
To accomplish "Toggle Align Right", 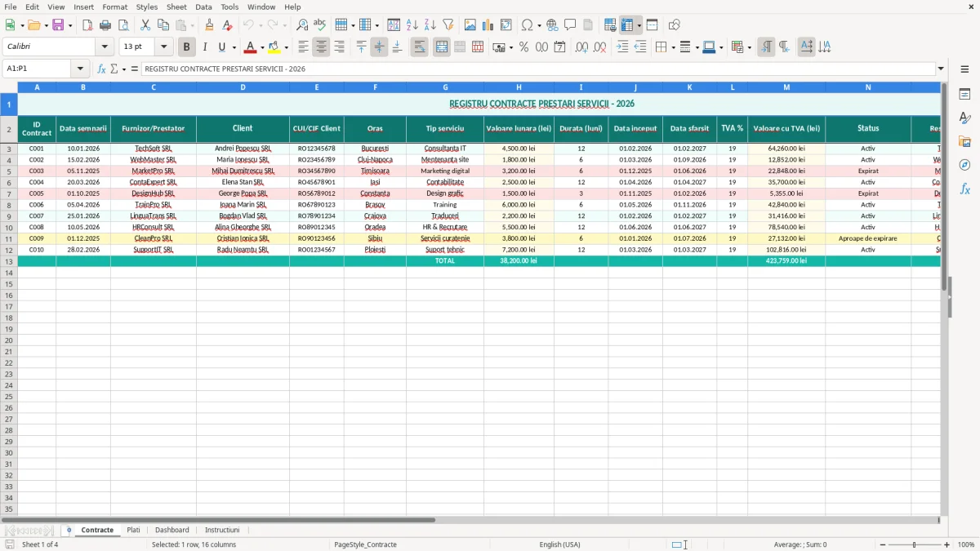I will 339,47.
